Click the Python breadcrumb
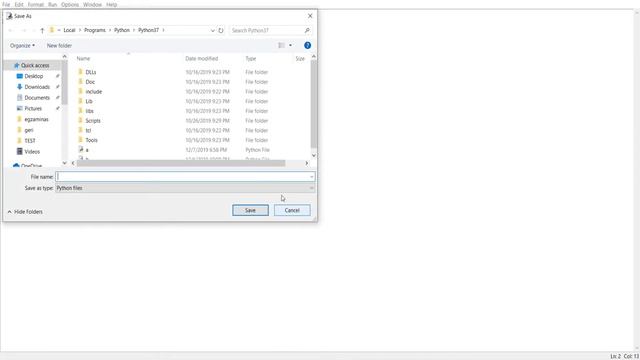640x360 pixels. point(122,30)
